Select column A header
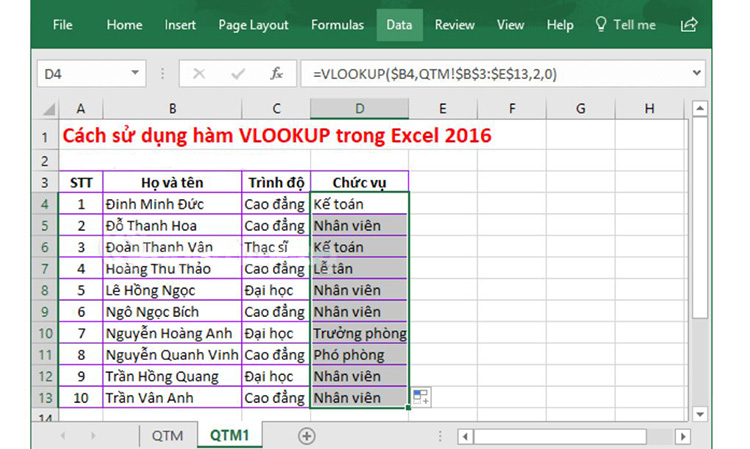The width and height of the screenshot is (750, 449). tap(81, 109)
